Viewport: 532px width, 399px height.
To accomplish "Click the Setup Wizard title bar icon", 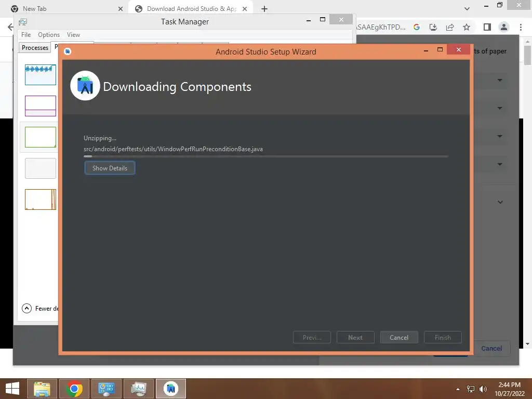I will click(x=68, y=51).
